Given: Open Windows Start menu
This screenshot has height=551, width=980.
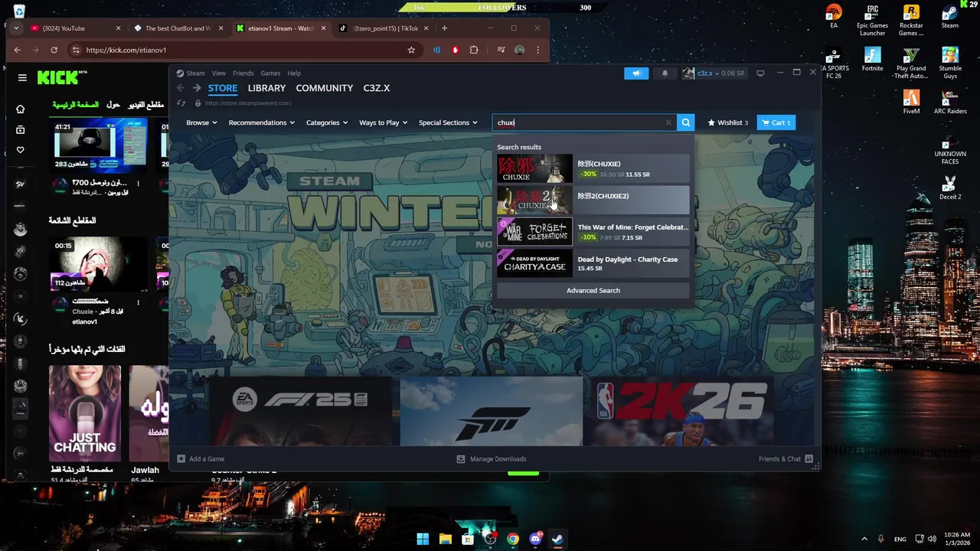Looking at the screenshot, I should pyautogui.click(x=423, y=539).
